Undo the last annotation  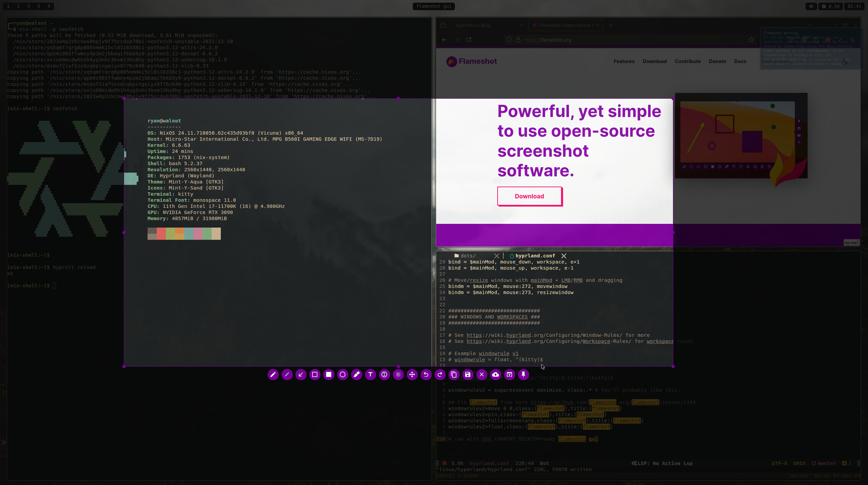coord(426,374)
